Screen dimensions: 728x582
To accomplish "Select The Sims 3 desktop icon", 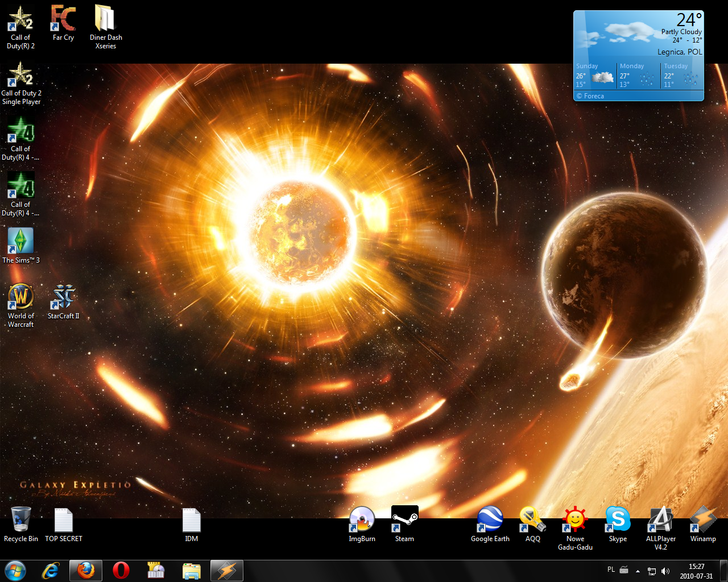I will (x=21, y=246).
